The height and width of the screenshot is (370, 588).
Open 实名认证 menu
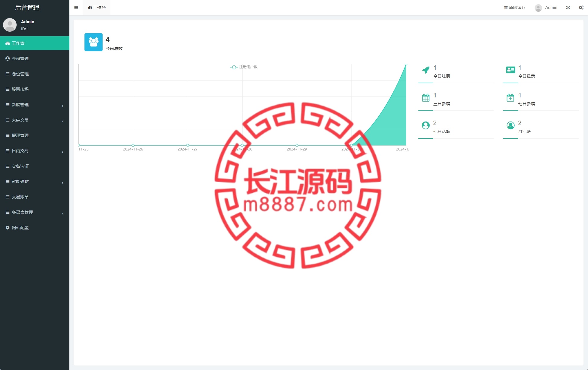tap(35, 166)
